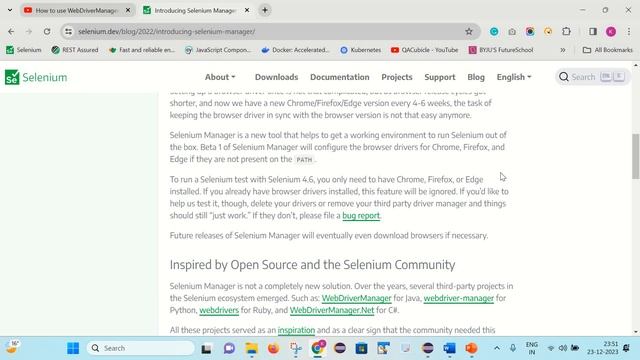Open PowerPoint from the taskbar
The height and width of the screenshot is (360, 640).
[x=471, y=348]
